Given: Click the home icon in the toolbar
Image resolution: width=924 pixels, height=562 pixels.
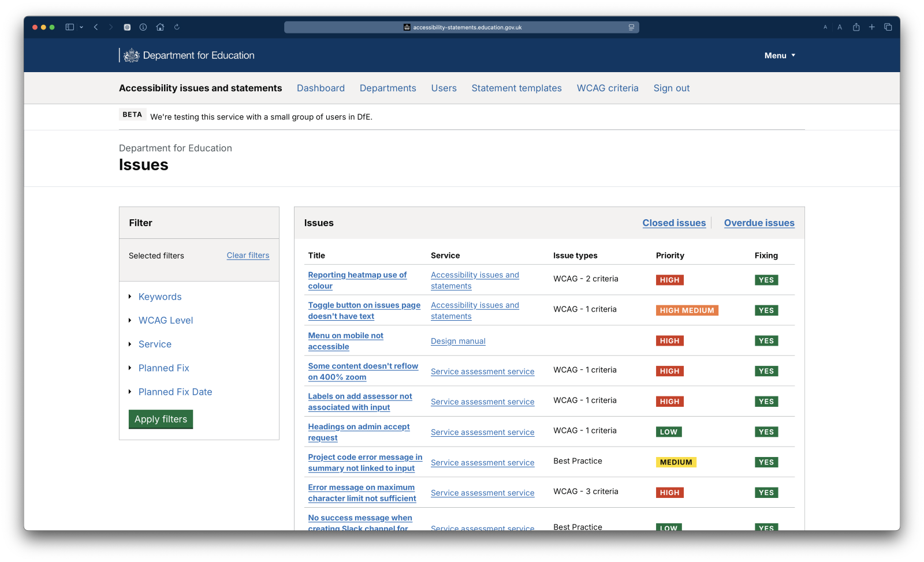Looking at the screenshot, I should click(x=160, y=27).
